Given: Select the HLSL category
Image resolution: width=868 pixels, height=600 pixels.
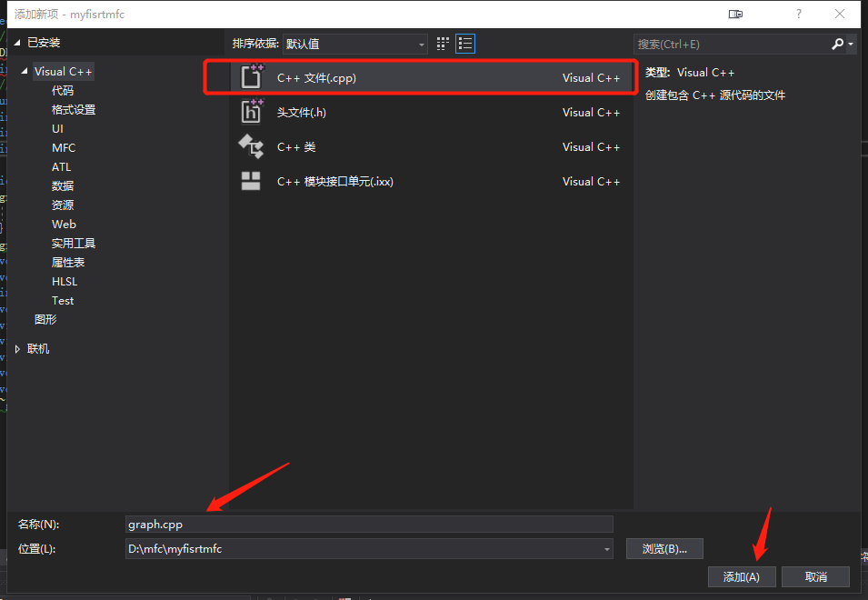Looking at the screenshot, I should [x=63, y=281].
